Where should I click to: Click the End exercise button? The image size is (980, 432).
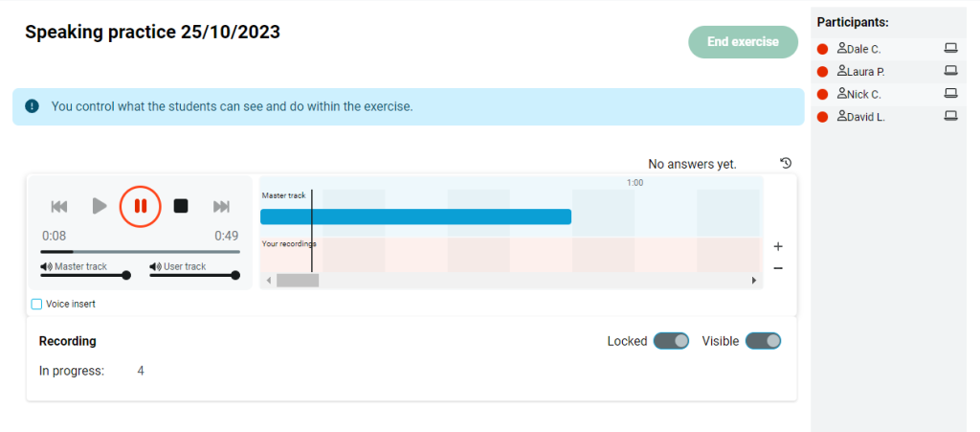[x=743, y=42]
